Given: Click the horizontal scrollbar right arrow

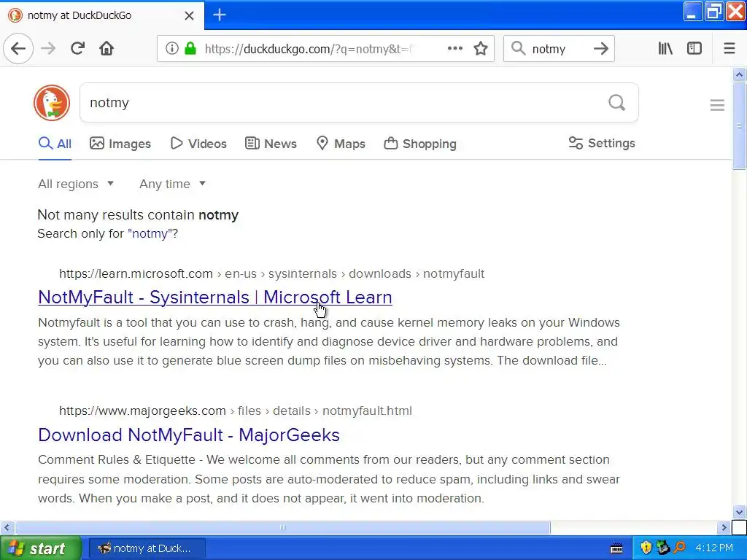Looking at the screenshot, I should coord(724,527).
